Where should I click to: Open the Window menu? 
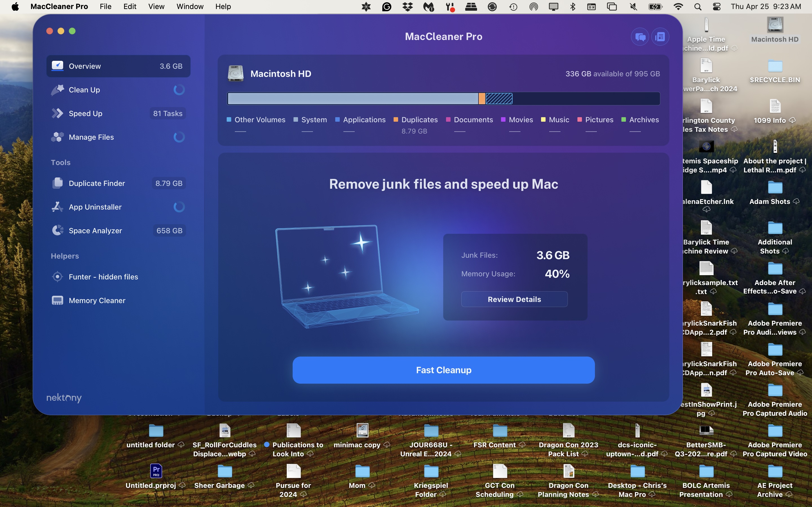(x=189, y=6)
